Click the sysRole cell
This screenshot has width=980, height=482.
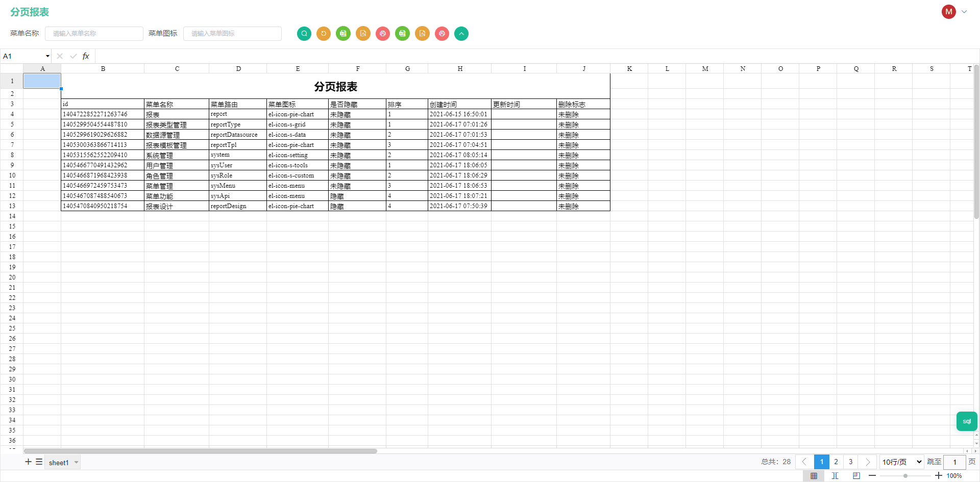tap(238, 175)
